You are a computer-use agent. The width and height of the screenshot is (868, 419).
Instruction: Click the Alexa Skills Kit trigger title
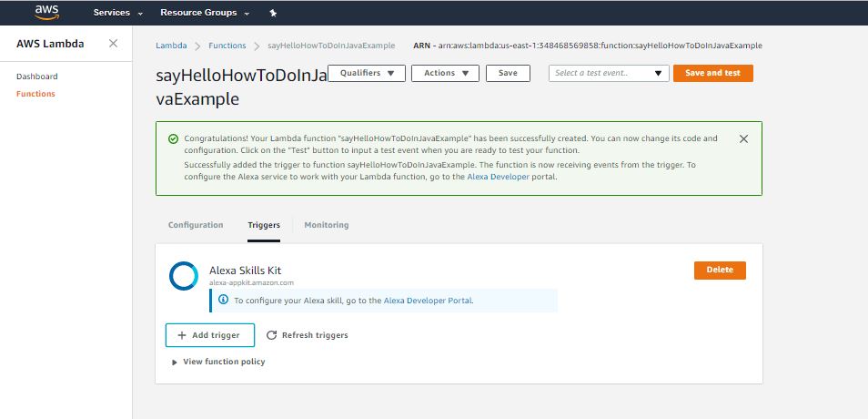pos(246,271)
